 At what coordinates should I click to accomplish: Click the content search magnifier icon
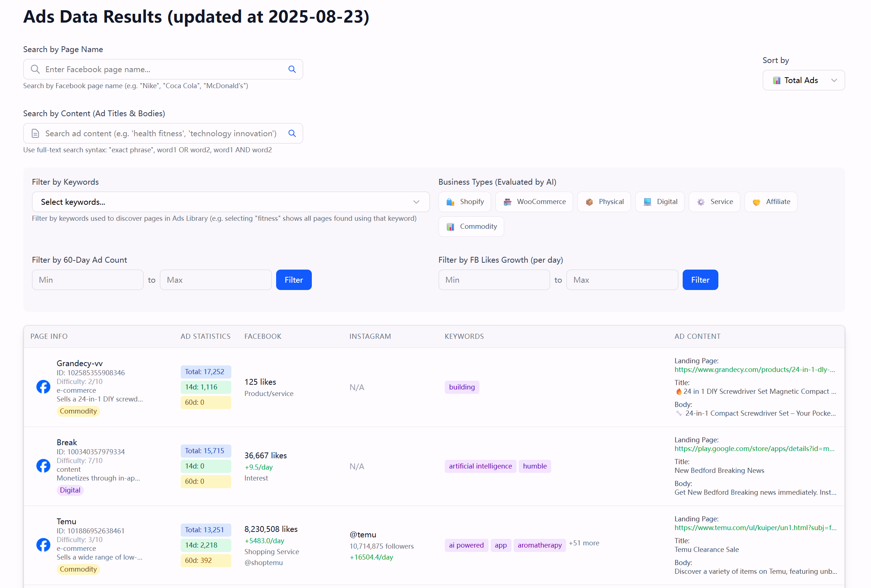tap(292, 133)
